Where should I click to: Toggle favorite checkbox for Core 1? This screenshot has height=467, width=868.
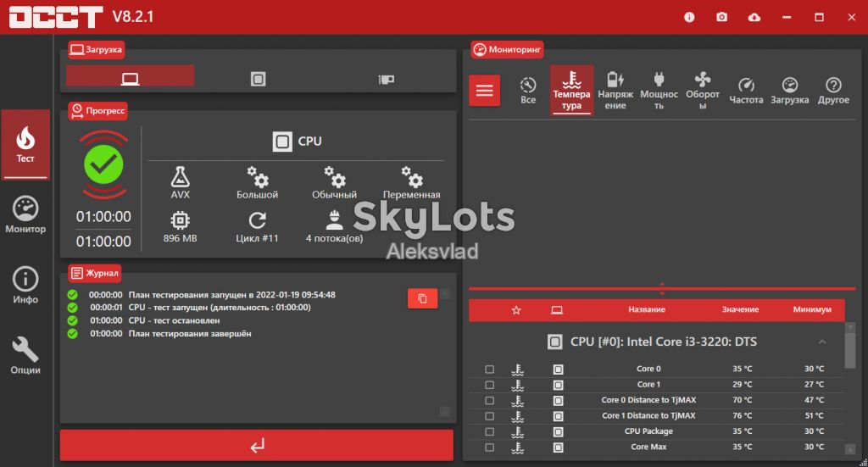click(489, 385)
